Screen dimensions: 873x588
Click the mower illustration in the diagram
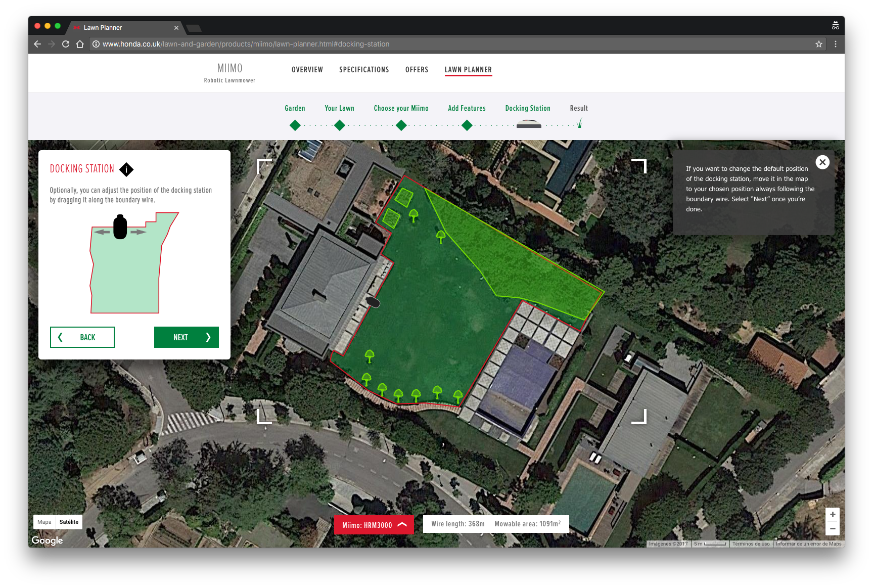tap(120, 227)
